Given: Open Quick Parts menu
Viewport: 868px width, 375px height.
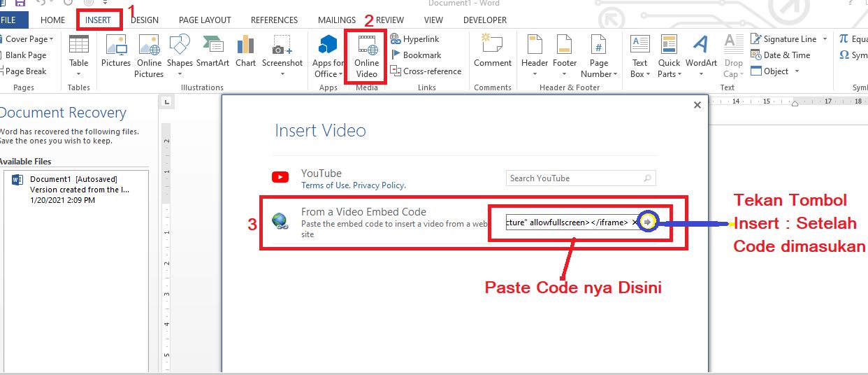Looking at the screenshot, I should point(669,56).
